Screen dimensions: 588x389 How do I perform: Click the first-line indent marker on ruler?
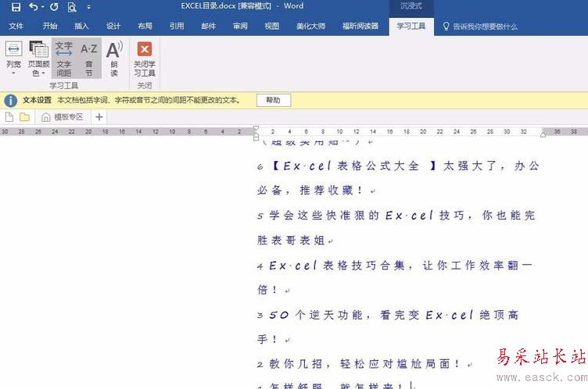coord(256,129)
